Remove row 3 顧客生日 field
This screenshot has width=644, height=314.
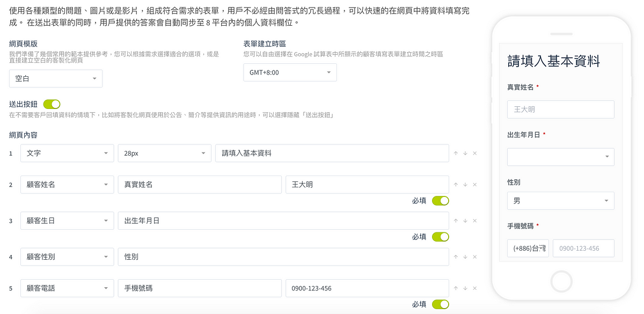click(475, 221)
